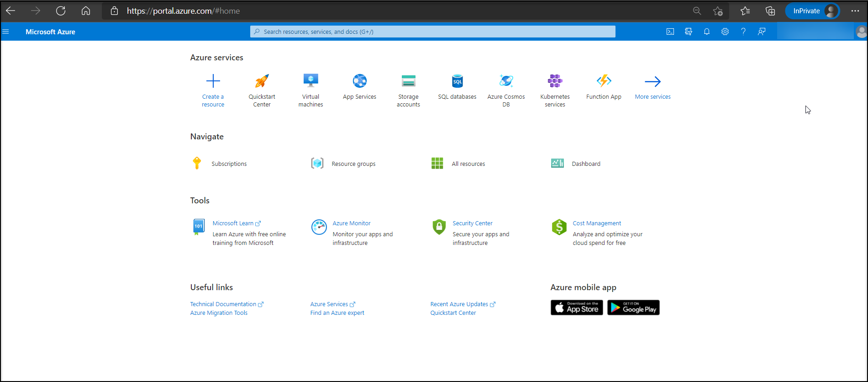The width and height of the screenshot is (868, 382).
Task: Click the App Store download badge
Action: [577, 308]
